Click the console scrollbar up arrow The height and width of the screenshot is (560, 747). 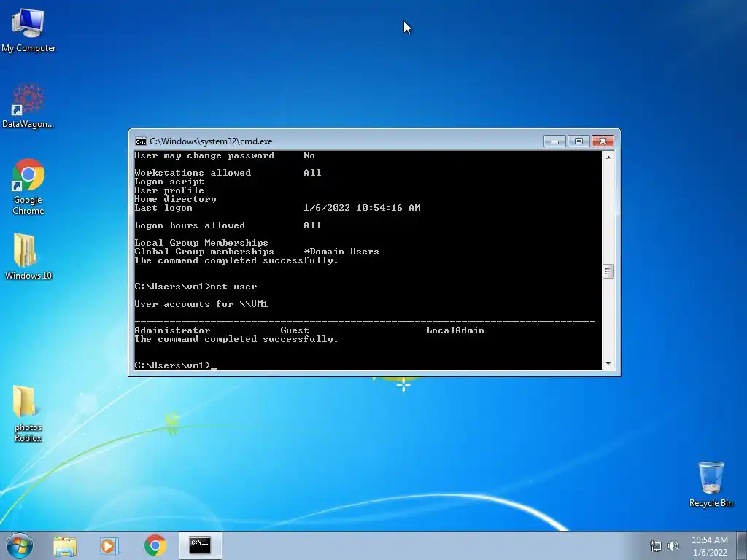[608, 157]
